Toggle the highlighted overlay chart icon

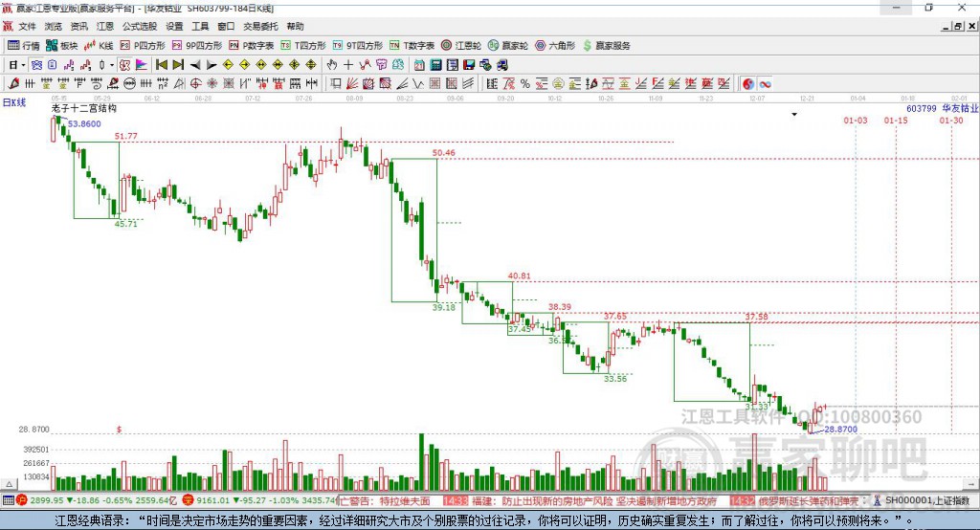pyautogui.click(x=36, y=65)
